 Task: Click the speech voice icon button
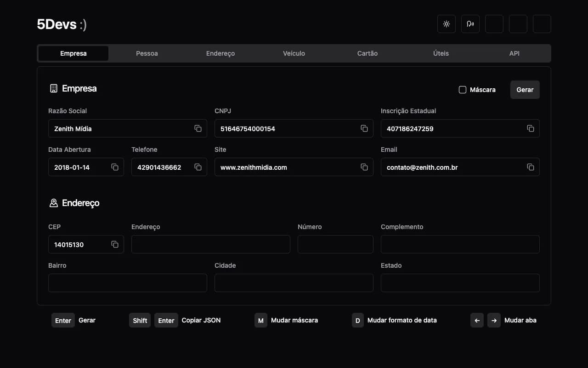(470, 24)
